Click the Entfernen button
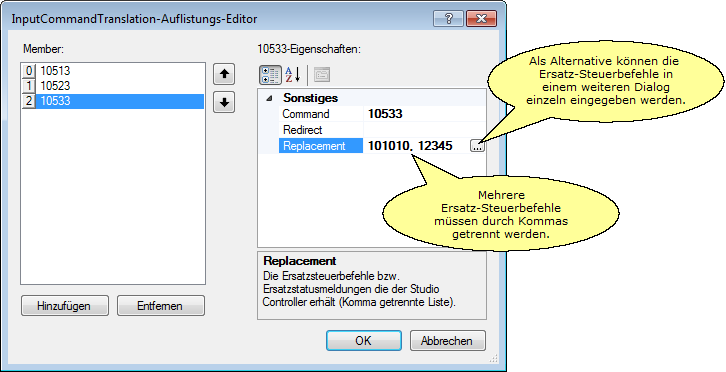 160,306
